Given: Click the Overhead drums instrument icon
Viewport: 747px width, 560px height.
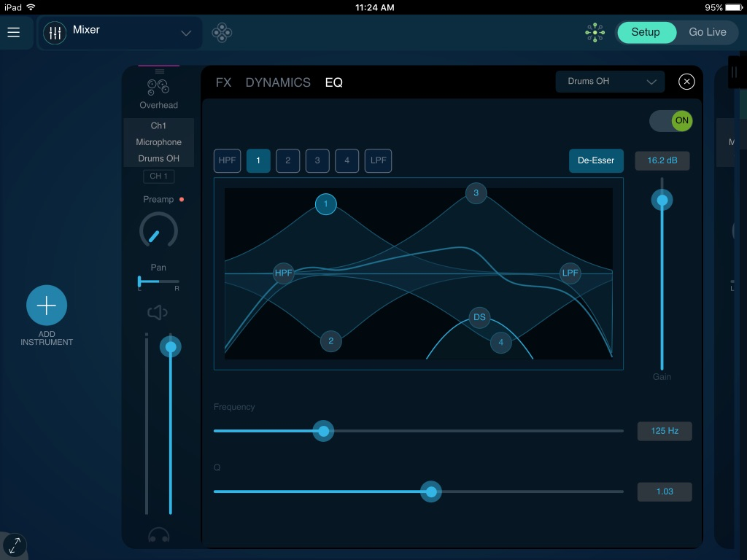Looking at the screenshot, I should [158, 87].
